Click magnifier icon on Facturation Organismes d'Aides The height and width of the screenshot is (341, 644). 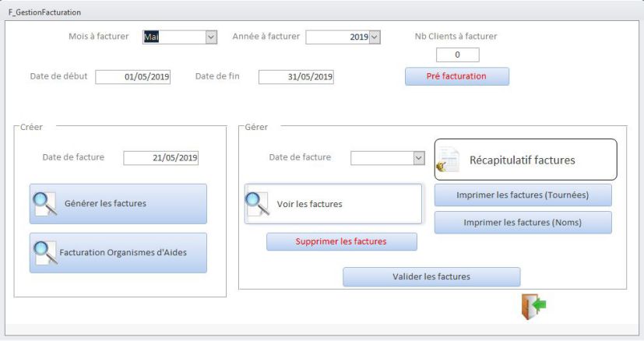click(44, 252)
